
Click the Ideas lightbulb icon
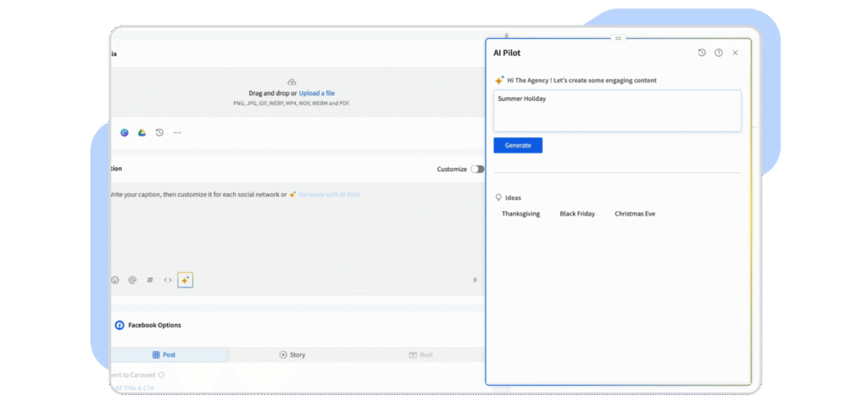click(498, 198)
